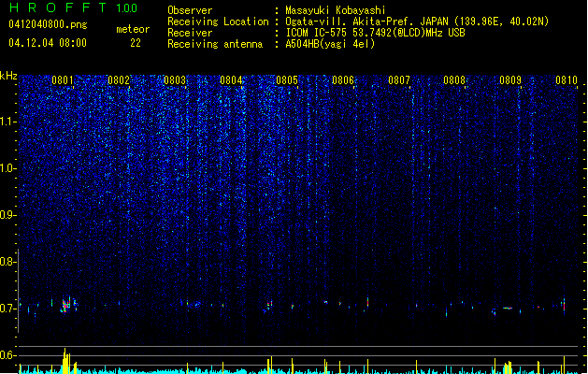The width and height of the screenshot is (588, 374).
Task: Click the 1.0 kHz axis label
Action: click(x=8, y=168)
